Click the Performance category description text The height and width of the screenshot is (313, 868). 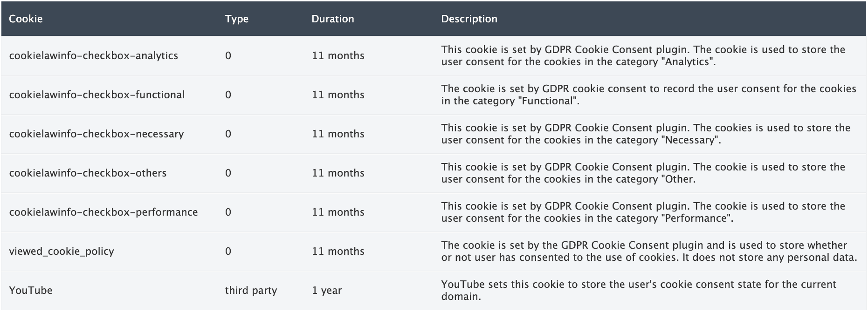point(643,212)
